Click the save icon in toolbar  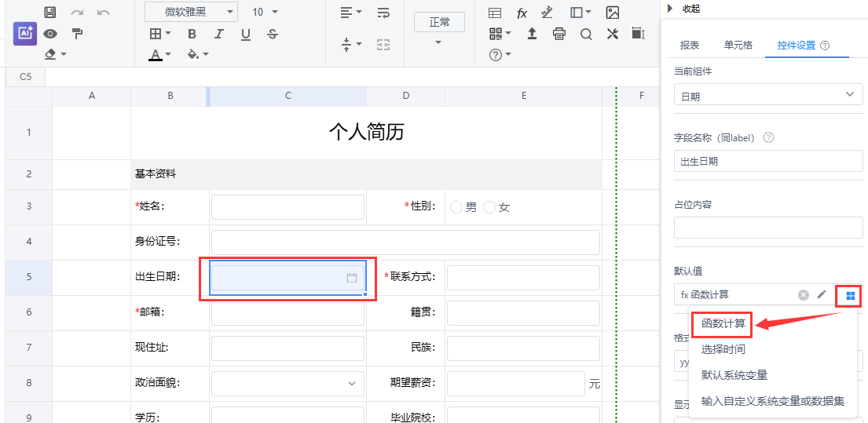point(50,13)
